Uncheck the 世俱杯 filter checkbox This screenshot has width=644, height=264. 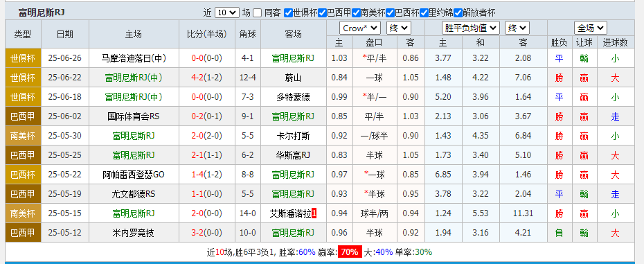click(288, 12)
